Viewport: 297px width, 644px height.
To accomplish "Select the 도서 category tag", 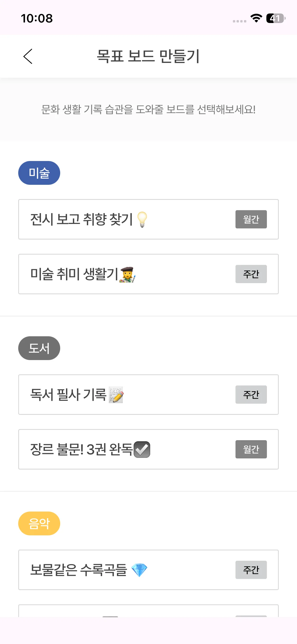I will click(39, 348).
